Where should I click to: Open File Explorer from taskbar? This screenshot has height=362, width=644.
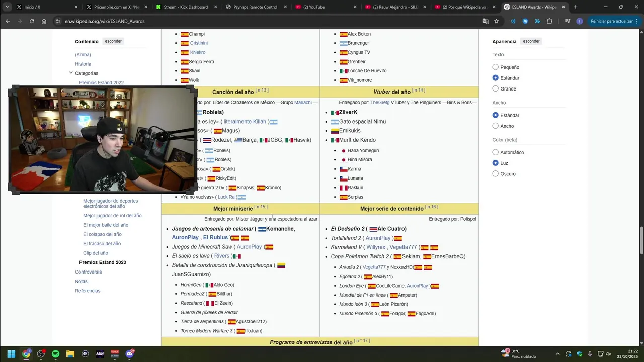70,354
